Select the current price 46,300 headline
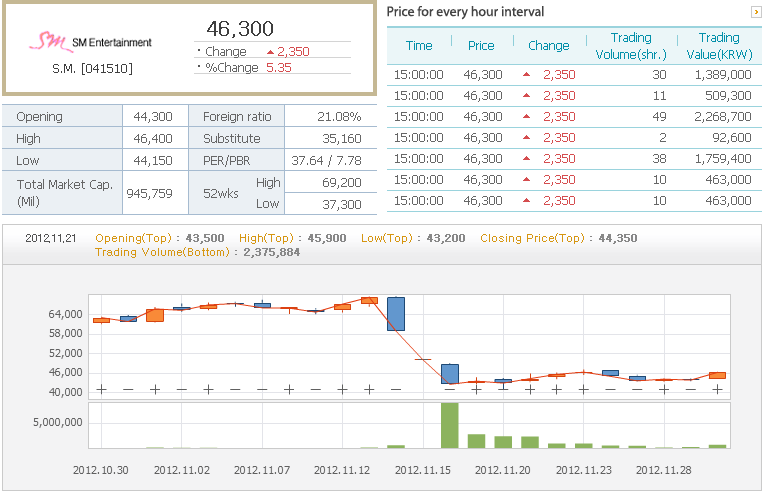The width and height of the screenshot is (773, 503). (x=240, y=29)
